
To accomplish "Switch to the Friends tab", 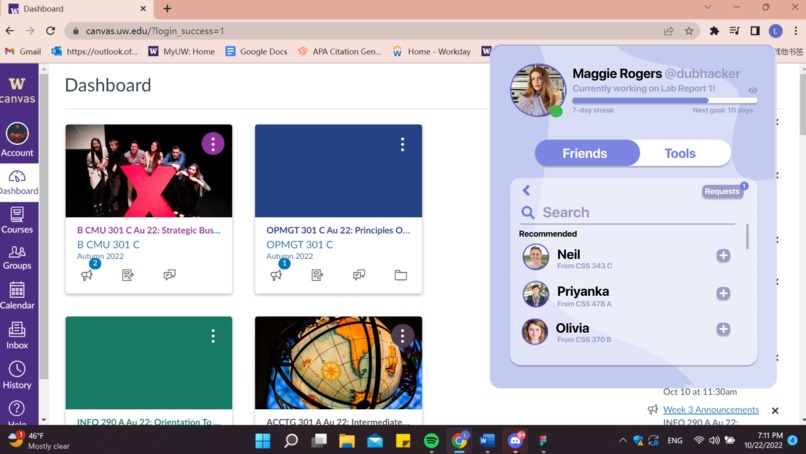I will tap(587, 153).
